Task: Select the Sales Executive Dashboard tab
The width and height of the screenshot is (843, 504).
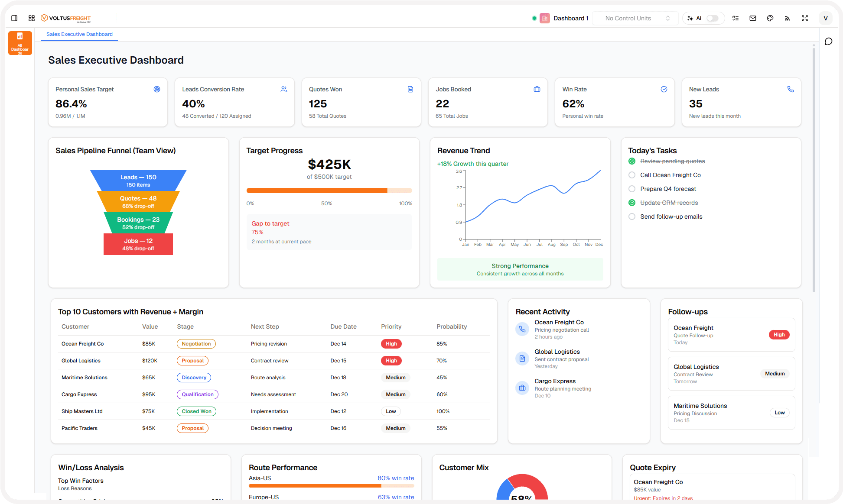Action: point(79,34)
